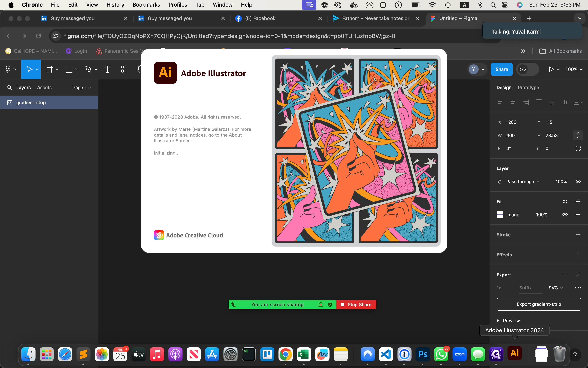Open Fill styles grid icon
The height and width of the screenshot is (368, 588).
pos(565,202)
